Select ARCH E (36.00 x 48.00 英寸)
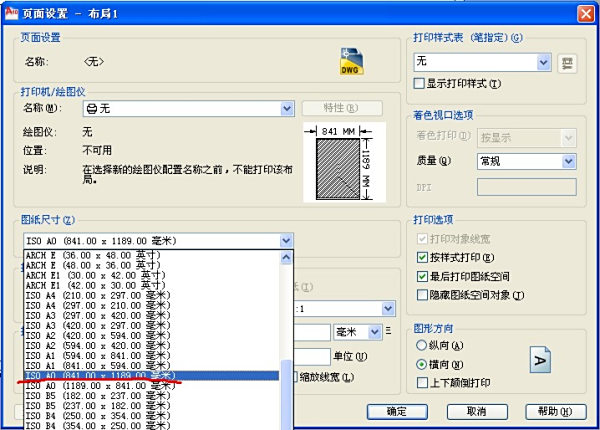Image resolution: width=600 pixels, height=430 pixels. [152, 255]
